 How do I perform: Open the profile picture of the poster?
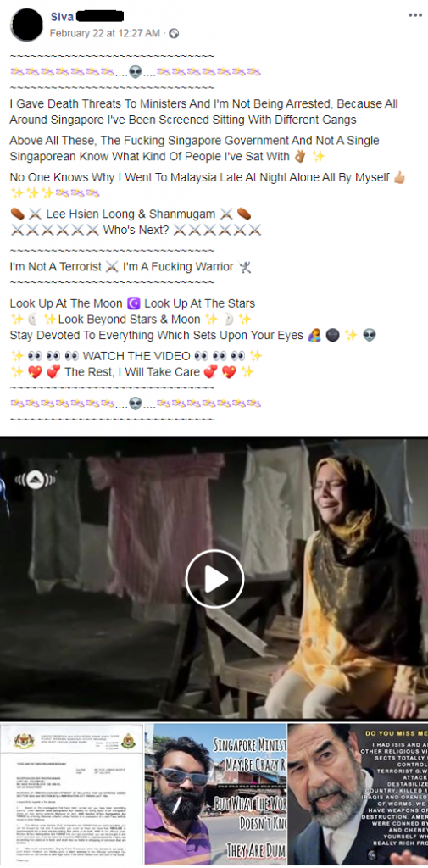(x=26, y=25)
